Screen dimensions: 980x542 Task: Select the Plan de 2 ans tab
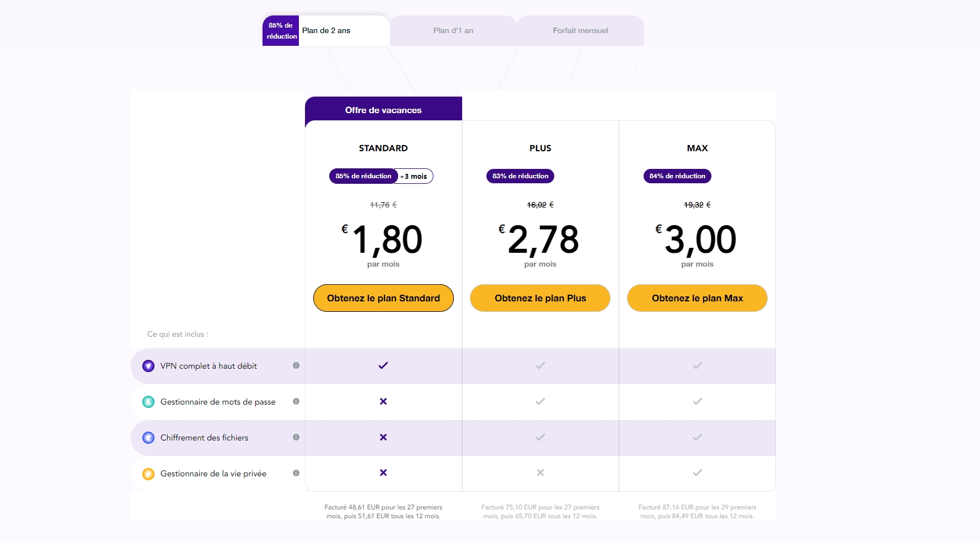(x=326, y=31)
